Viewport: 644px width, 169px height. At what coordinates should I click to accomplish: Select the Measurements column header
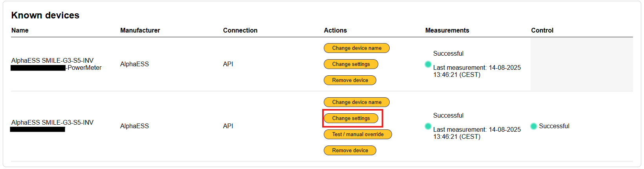[x=447, y=31]
